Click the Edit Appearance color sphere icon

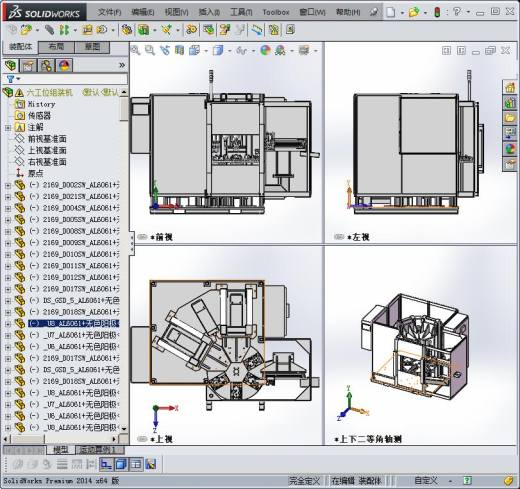pos(265,50)
